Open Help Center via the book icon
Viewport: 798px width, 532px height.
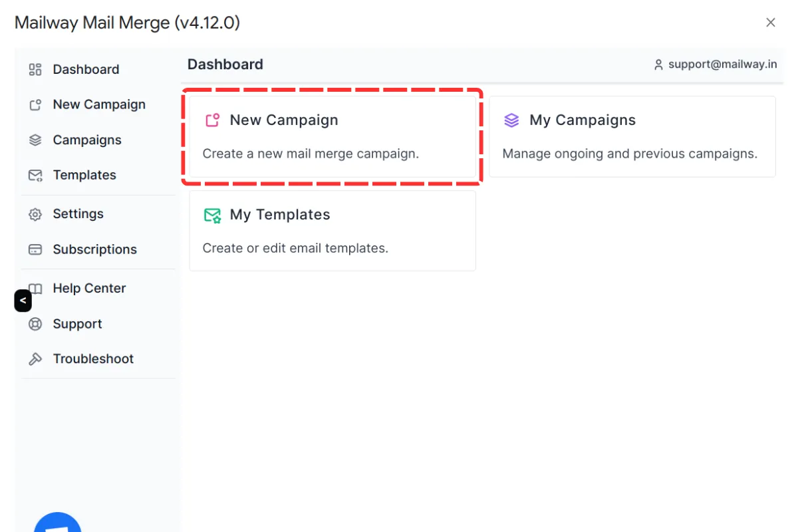click(35, 288)
